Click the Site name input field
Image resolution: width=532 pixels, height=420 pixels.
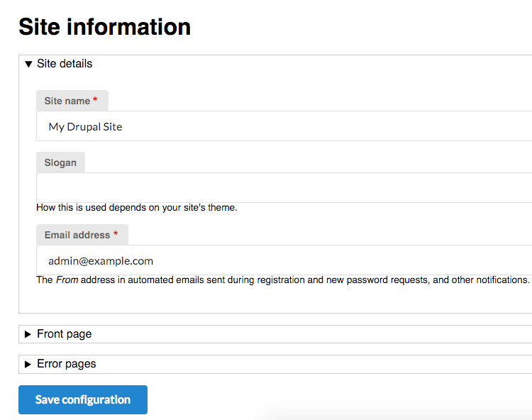click(x=284, y=126)
